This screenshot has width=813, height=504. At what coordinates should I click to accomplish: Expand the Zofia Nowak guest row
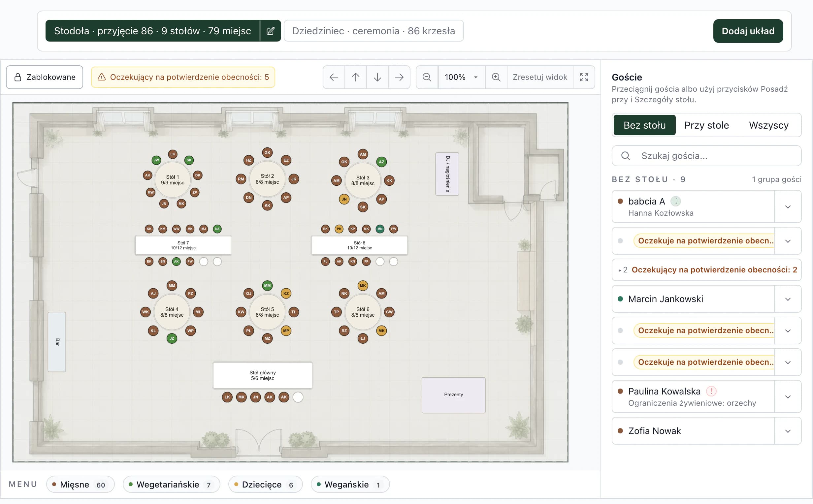788,431
